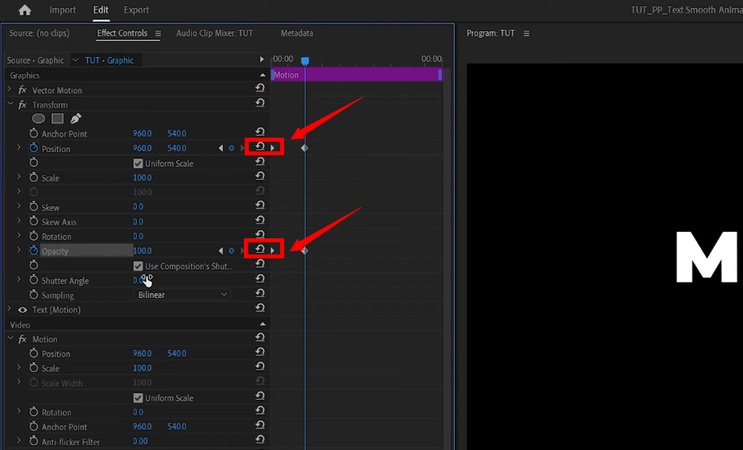Collapse the Video Motion effect section
This screenshot has width=743, height=450.
point(11,339)
